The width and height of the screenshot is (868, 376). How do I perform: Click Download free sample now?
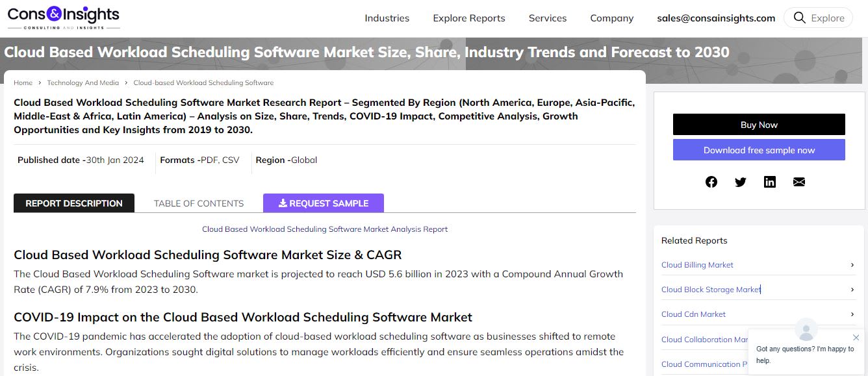pyautogui.click(x=759, y=150)
